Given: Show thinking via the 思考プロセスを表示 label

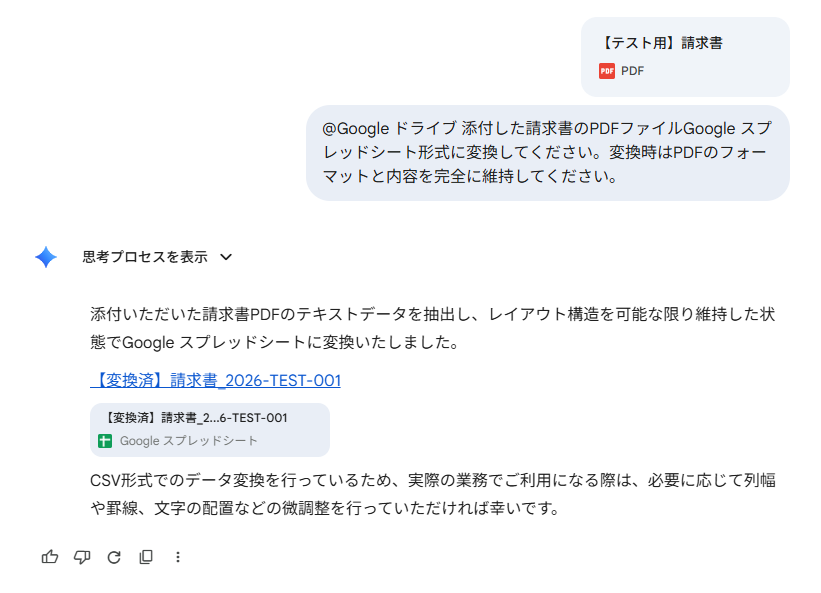Looking at the screenshot, I should pos(145,257).
